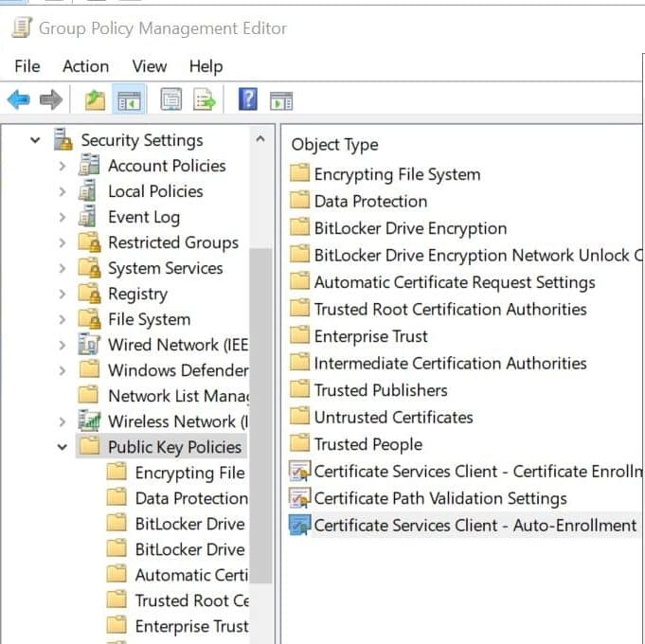This screenshot has height=644, width=645.
Task: Expand the Account Policies tree node
Action: pos(63,166)
